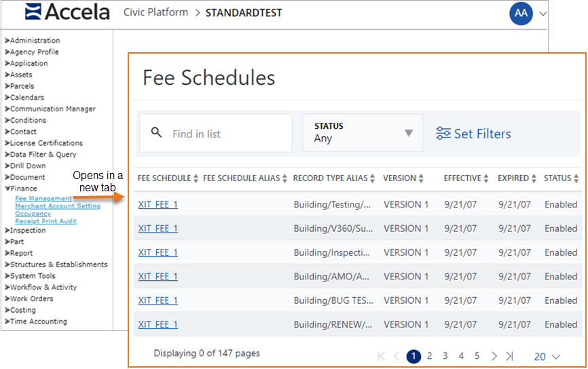Image resolution: width=588 pixels, height=369 pixels.
Task: Open the Merchant Account Setting link
Action: point(58,206)
